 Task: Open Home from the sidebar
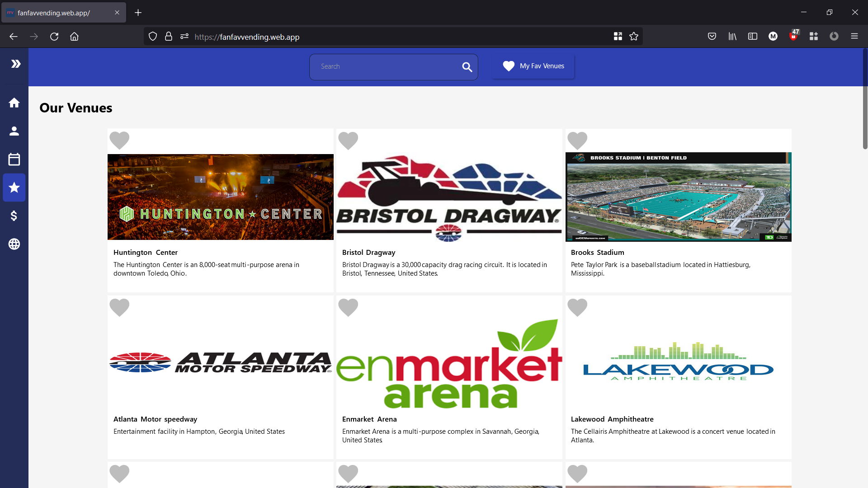[14, 103]
